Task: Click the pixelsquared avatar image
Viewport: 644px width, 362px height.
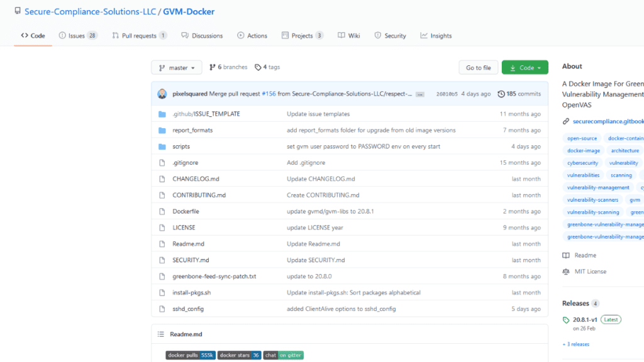Action: [162, 94]
